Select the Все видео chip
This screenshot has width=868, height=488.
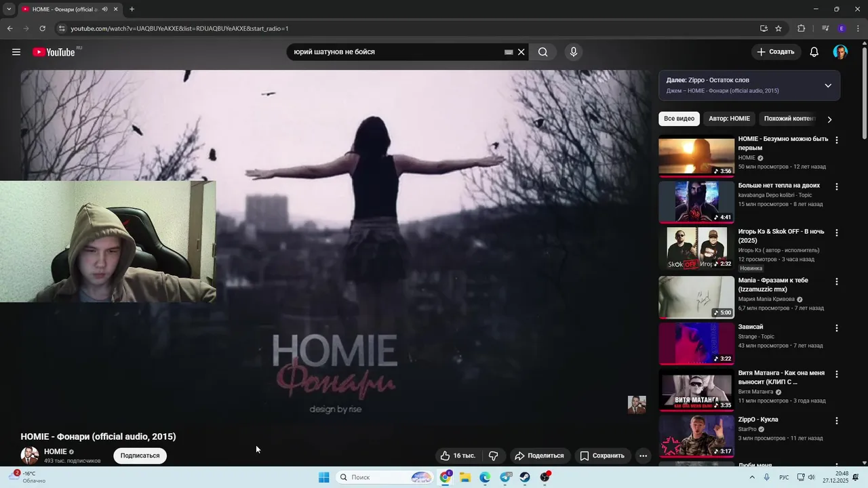(x=679, y=119)
